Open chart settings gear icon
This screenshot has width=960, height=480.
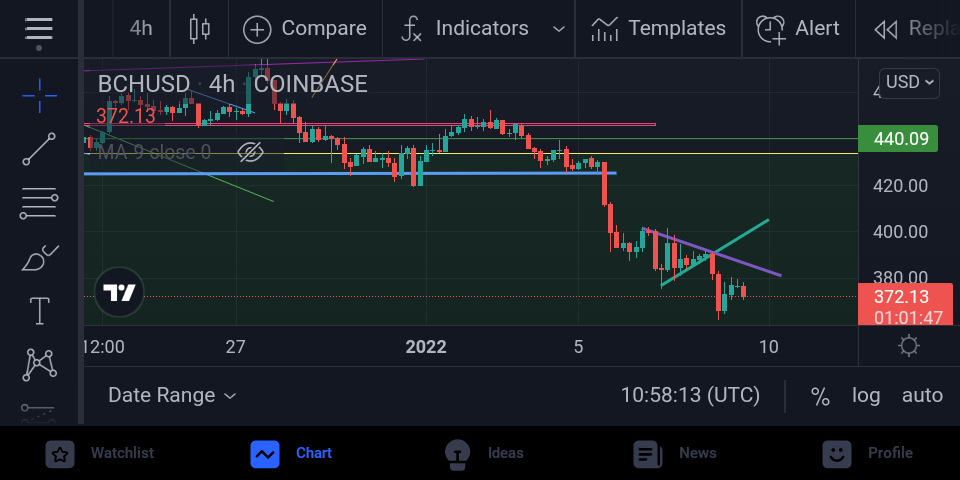[909, 347]
